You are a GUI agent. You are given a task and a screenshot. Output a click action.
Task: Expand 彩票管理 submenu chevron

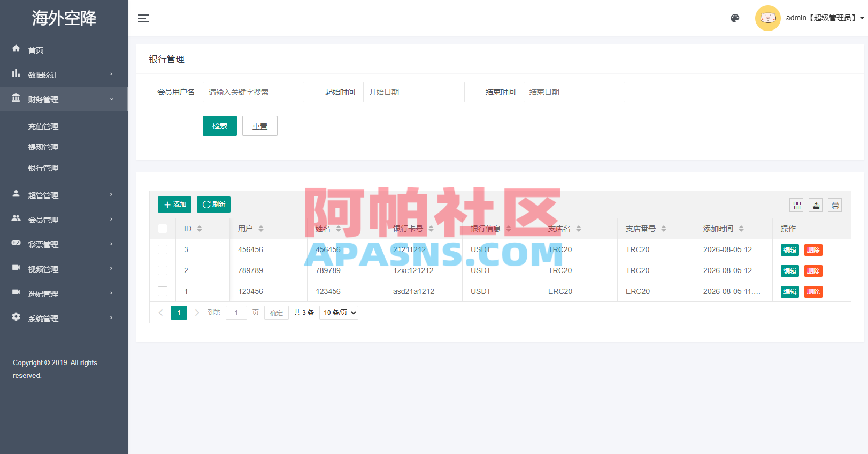(111, 244)
